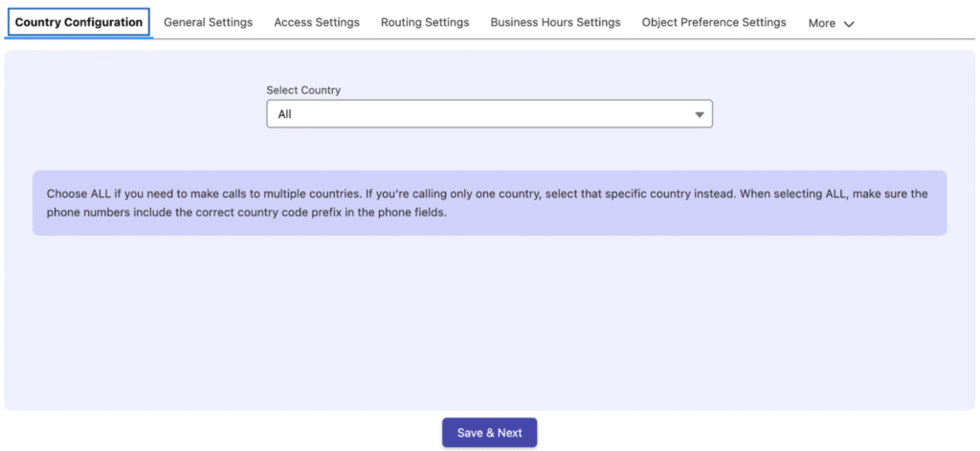Click the 'Select Country' field label
980x451 pixels.
(303, 90)
